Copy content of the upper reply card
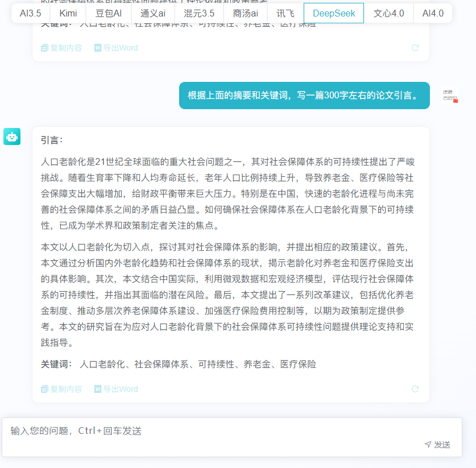This screenshot has height=468, width=476. [61, 48]
